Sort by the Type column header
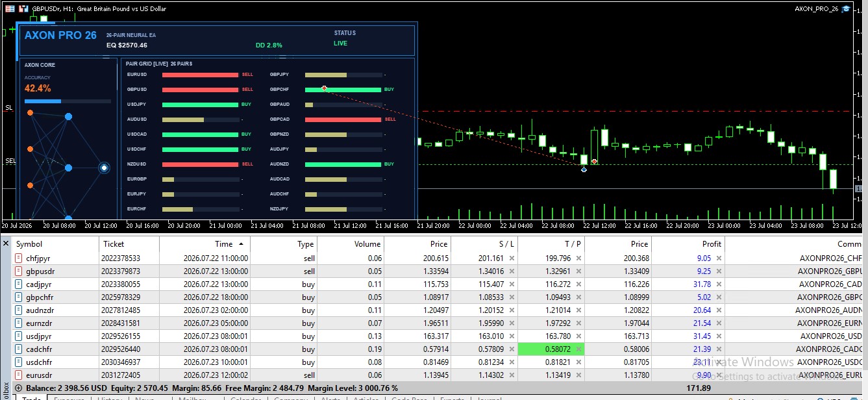 [x=284, y=244]
